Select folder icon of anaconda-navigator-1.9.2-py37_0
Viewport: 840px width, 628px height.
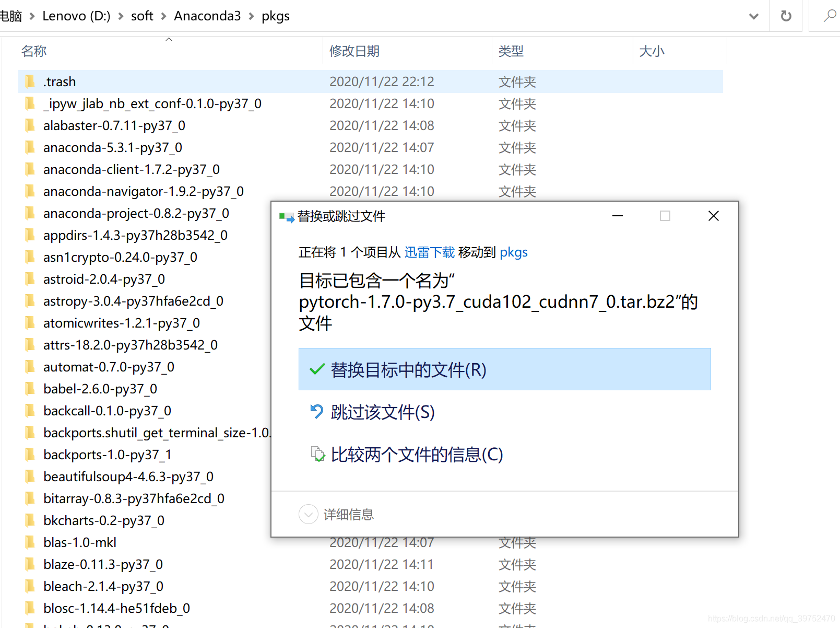coord(30,191)
